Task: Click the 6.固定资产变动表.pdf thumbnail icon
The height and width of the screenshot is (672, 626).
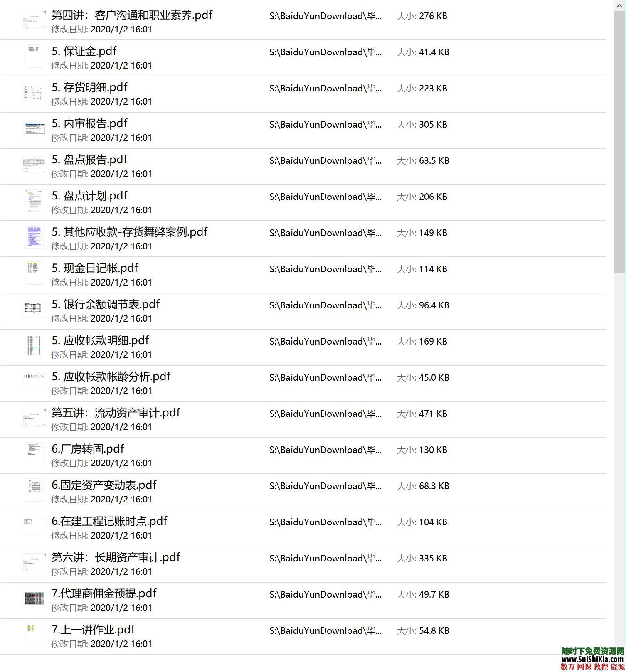Action: 34,490
